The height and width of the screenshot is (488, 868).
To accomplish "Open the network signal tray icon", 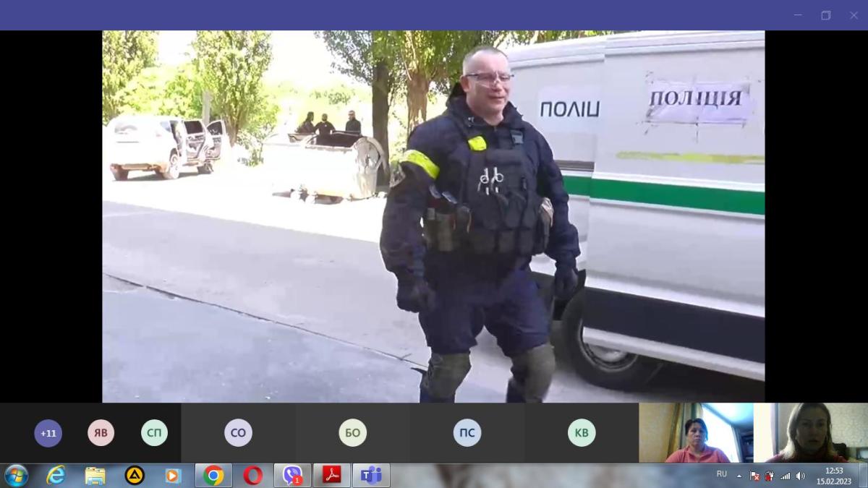I will [x=785, y=476].
